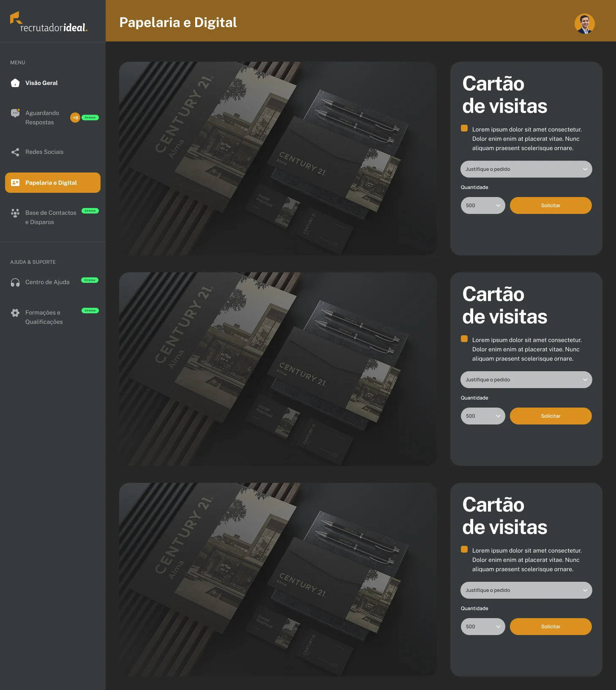Click the ID card icon in Papelaria e Digital
The image size is (616, 690).
click(15, 183)
